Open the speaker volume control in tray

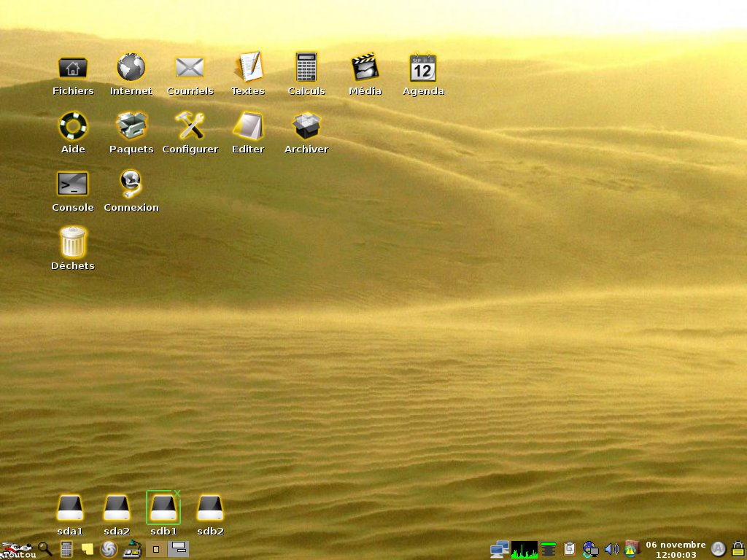[x=612, y=549]
